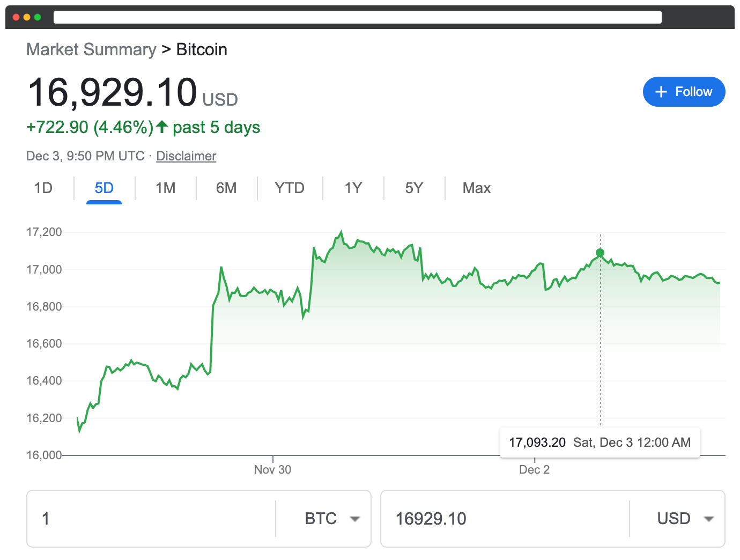The width and height of the screenshot is (740, 560).
Task: Click the Bitcoin breadcrumb label
Action: [x=202, y=49]
